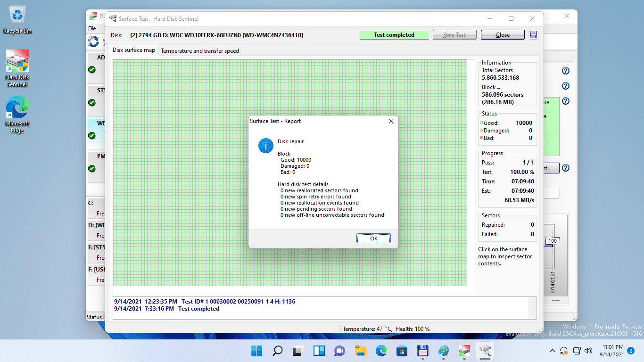Click '0 new reallocated sectors found' line
The height and width of the screenshot is (362, 644).
point(319,190)
